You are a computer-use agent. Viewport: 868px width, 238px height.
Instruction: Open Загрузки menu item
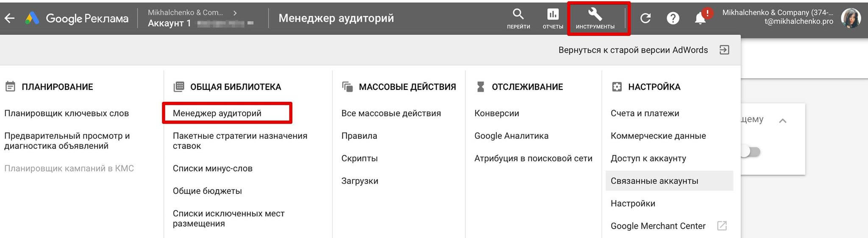[360, 181]
